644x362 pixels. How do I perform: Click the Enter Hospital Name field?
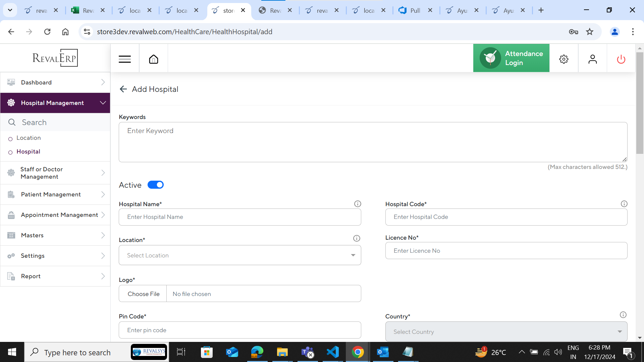point(240,217)
